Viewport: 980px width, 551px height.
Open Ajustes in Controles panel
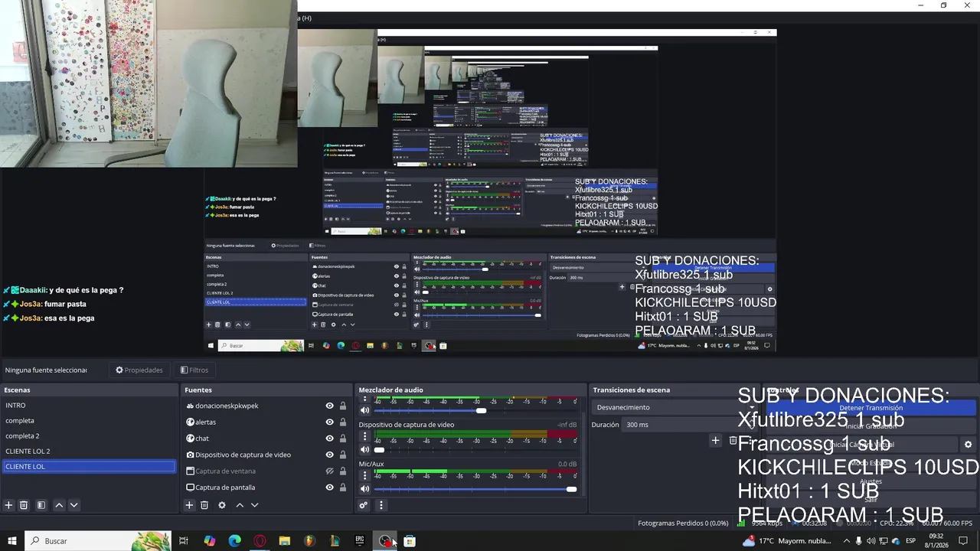click(871, 481)
